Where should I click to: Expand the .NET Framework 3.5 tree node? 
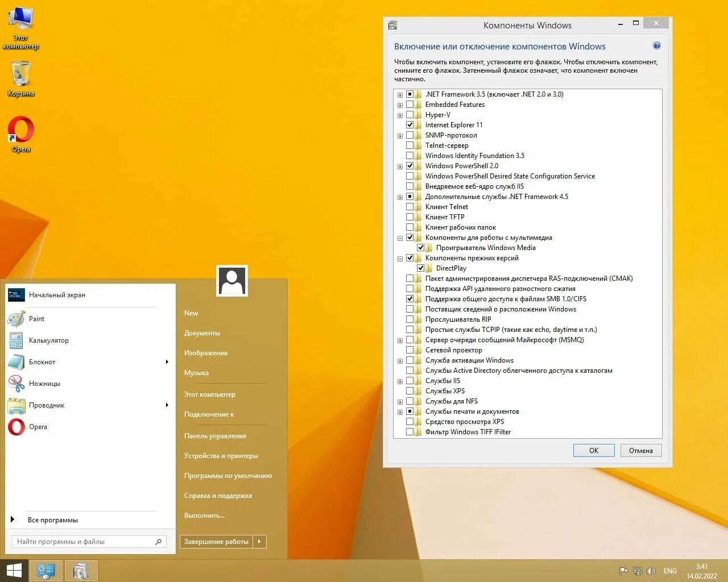(400, 95)
